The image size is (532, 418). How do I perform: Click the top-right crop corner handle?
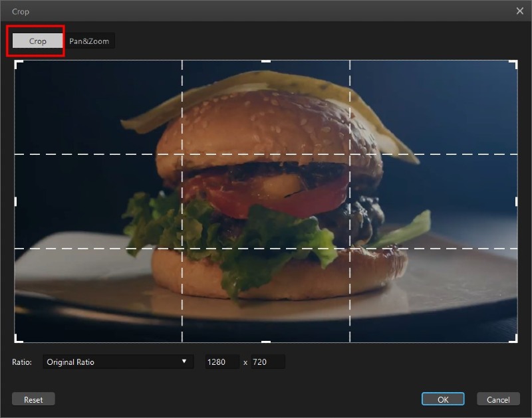pos(513,64)
